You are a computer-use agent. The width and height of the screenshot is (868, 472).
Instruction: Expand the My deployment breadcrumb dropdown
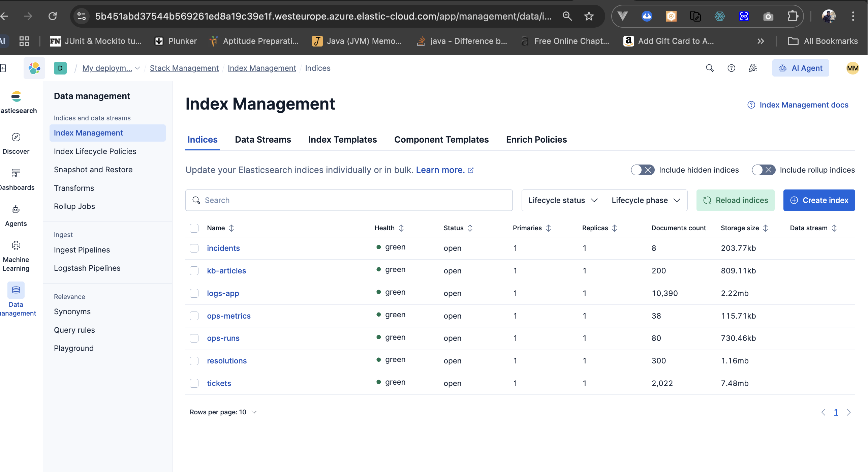coord(111,68)
